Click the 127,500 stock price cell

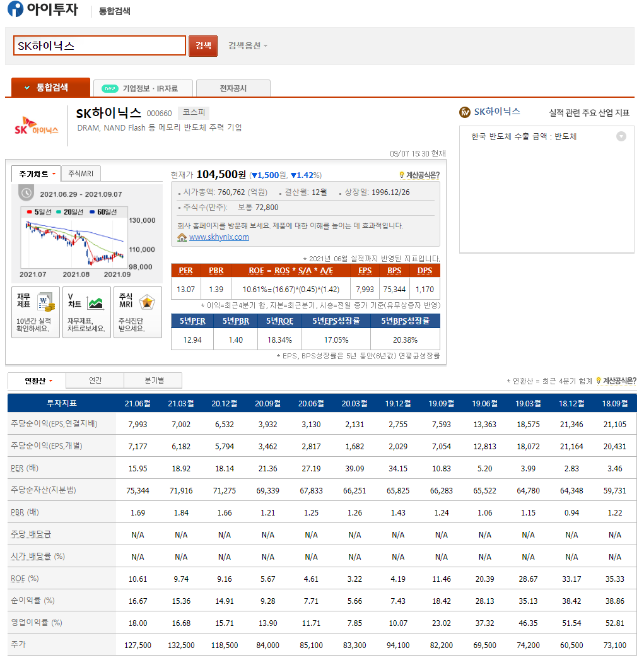[138, 645]
